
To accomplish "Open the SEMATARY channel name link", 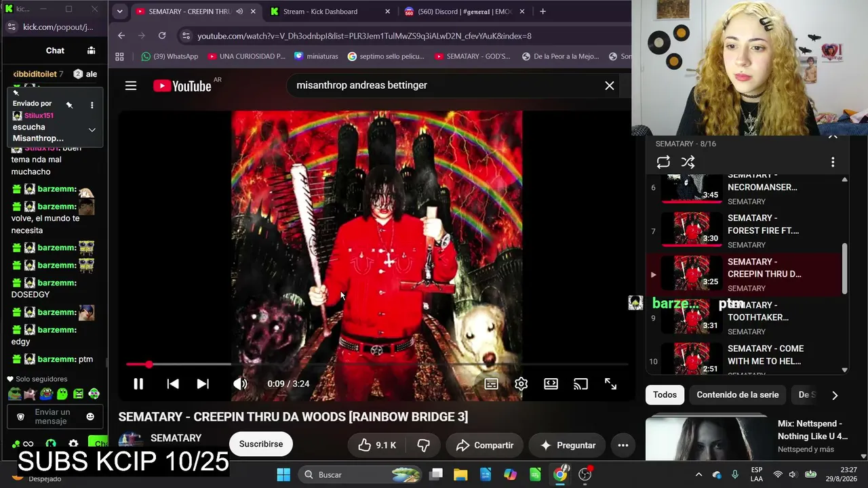I will tap(176, 439).
